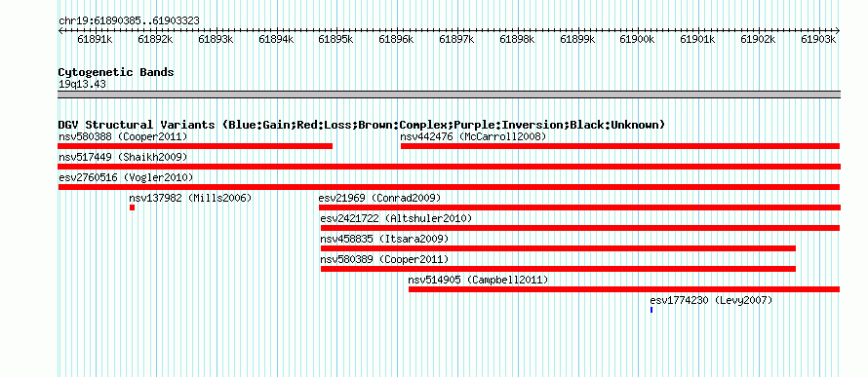The height and width of the screenshot is (377, 868).
Task: Select the red bar beneath esv2760516
Action: pyautogui.click(x=449, y=187)
